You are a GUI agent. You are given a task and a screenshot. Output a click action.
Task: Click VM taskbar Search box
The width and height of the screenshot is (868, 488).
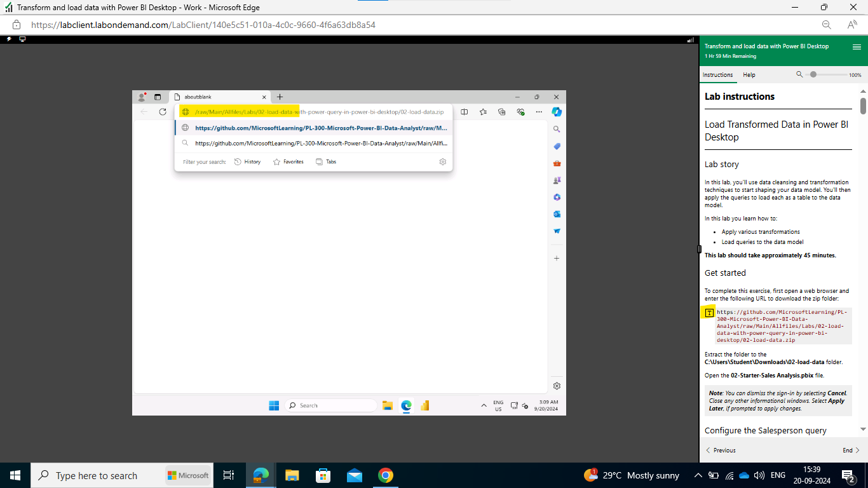(330, 405)
